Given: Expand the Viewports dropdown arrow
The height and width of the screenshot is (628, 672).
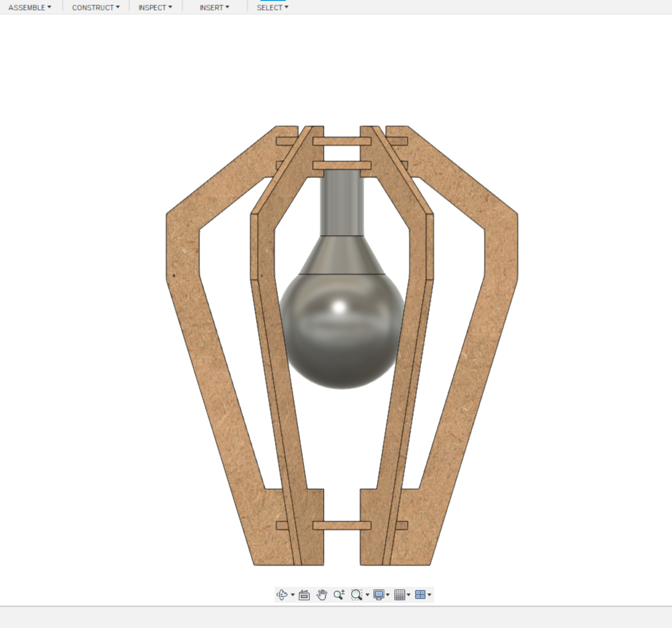Looking at the screenshot, I should 429,595.
